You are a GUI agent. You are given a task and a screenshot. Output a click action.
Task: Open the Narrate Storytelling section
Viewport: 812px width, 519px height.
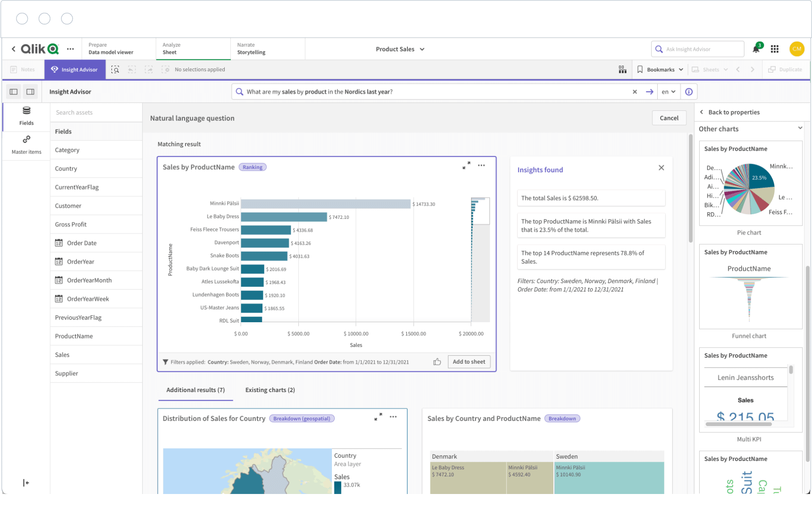point(251,49)
